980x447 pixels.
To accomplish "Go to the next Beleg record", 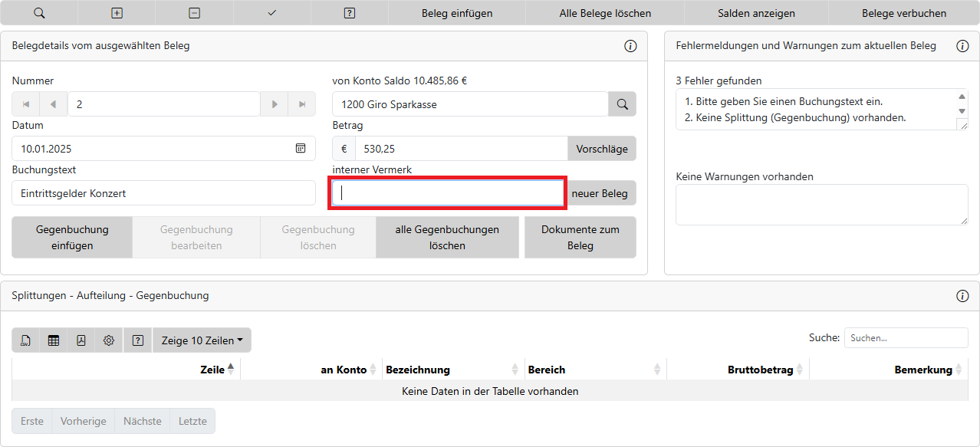I will click(x=274, y=104).
